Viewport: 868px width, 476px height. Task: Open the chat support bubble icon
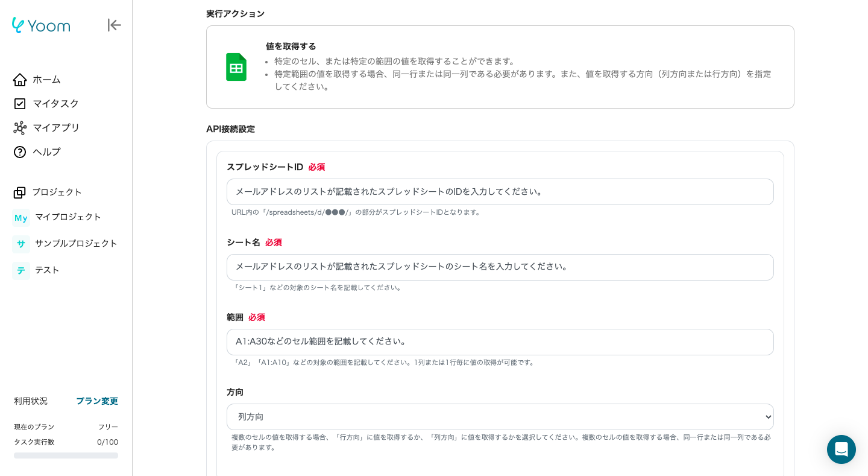(841, 449)
